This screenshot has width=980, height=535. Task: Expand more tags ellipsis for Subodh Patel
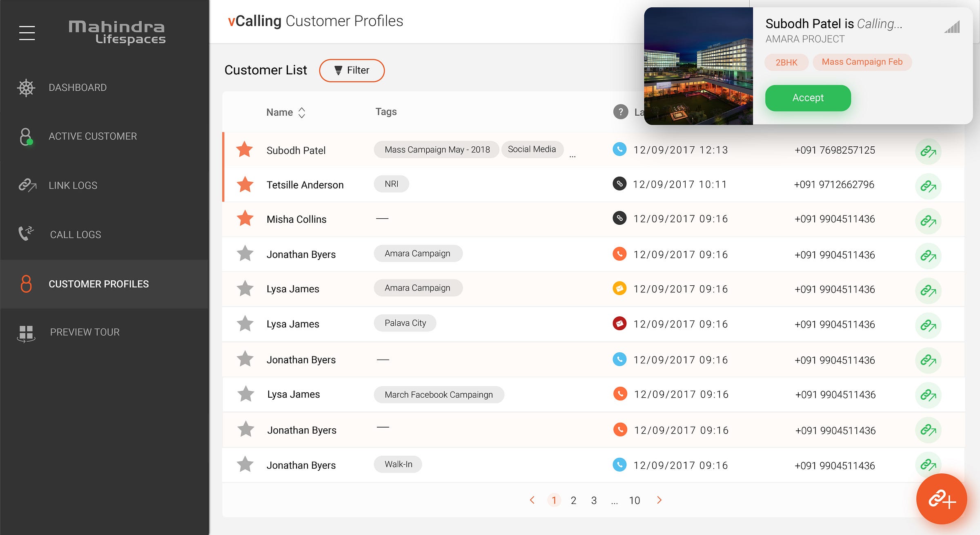[x=572, y=156]
